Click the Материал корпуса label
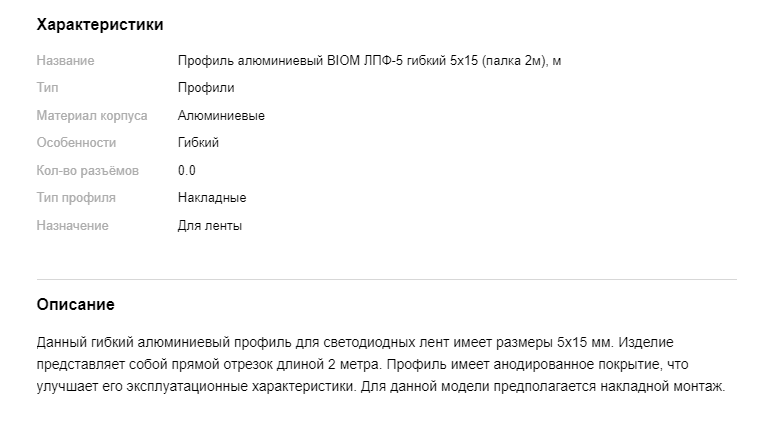The width and height of the screenshot is (768, 437). coord(92,116)
